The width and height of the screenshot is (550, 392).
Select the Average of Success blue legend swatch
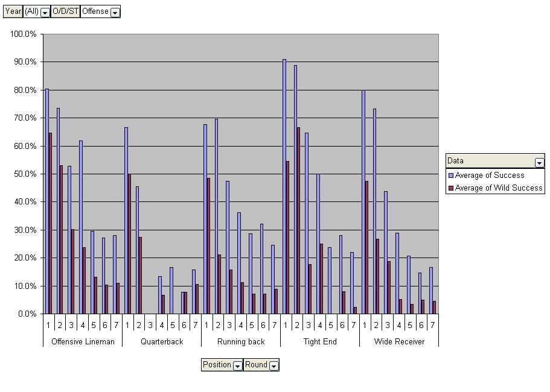pos(451,175)
